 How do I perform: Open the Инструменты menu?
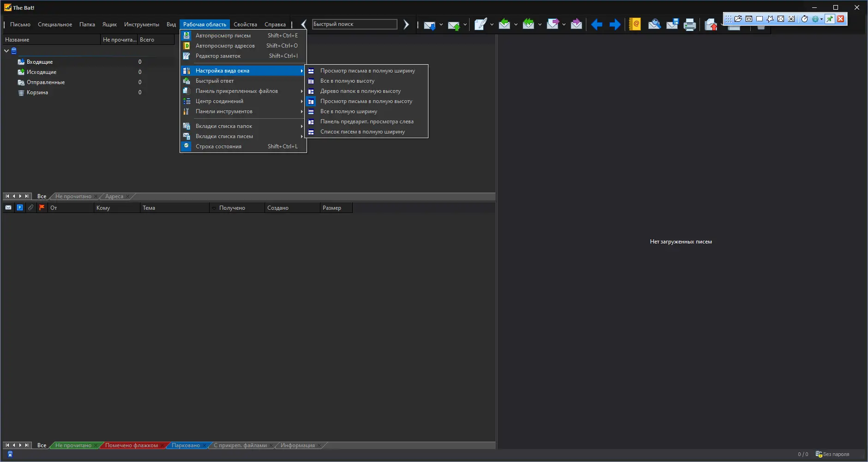pos(142,24)
